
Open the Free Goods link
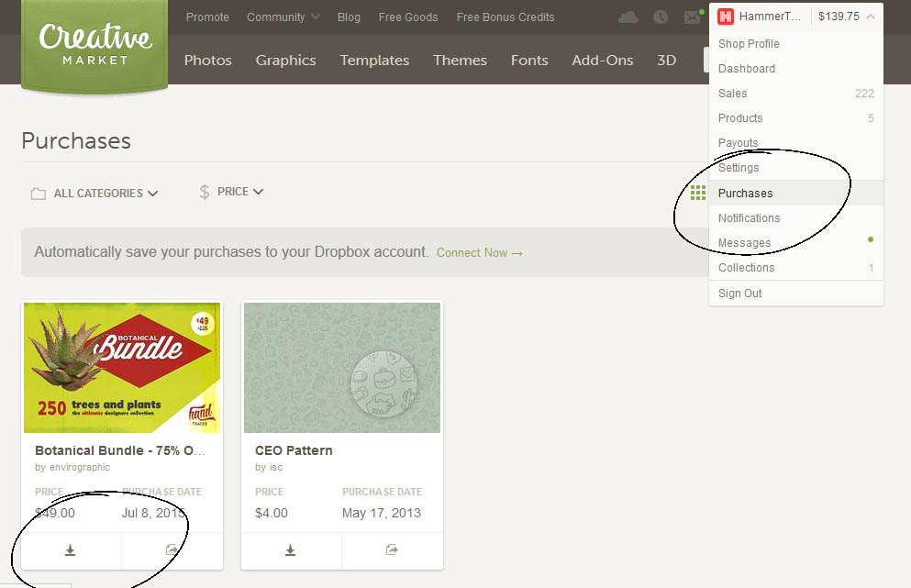[408, 17]
